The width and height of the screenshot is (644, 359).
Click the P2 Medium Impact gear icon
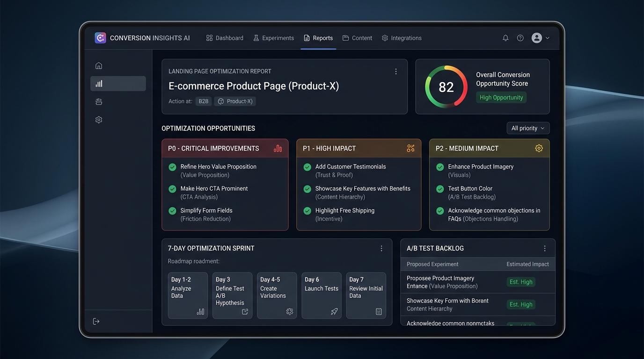coord(539,148)
